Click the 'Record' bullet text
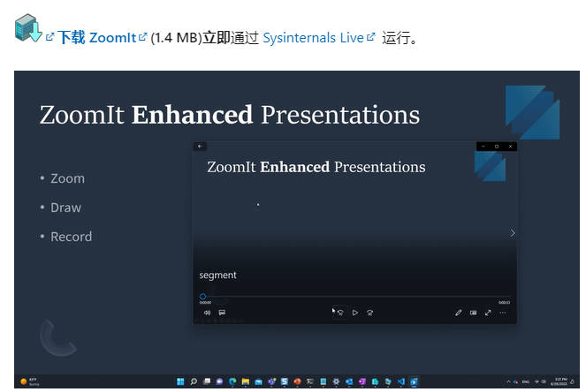This screenshot has width=586, height=392. click(71, 237)
